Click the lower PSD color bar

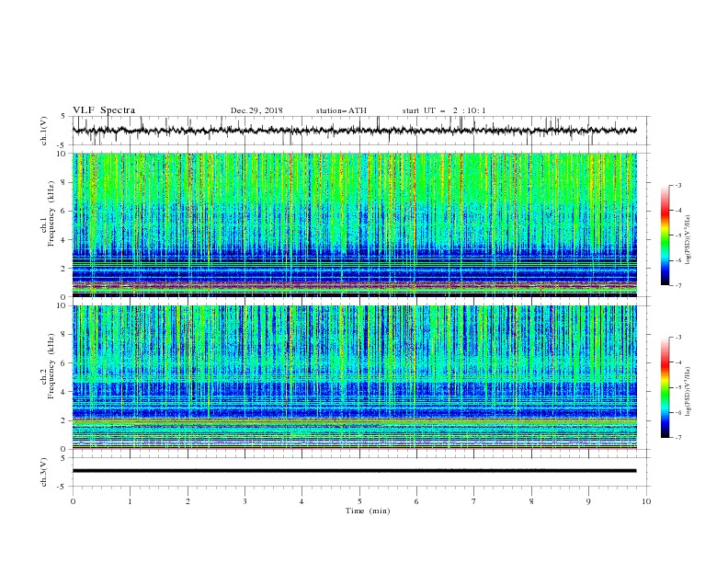click(x=665, y=387)
